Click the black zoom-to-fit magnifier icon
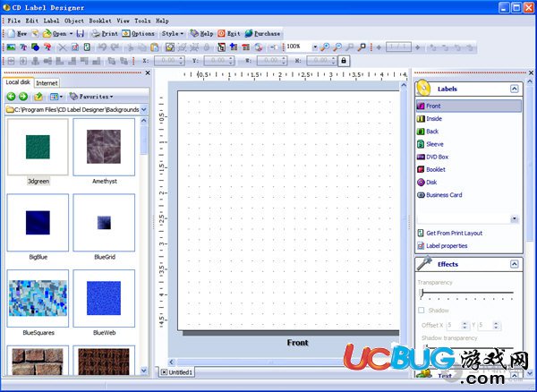The image size is (537, 392). point(362,47)
